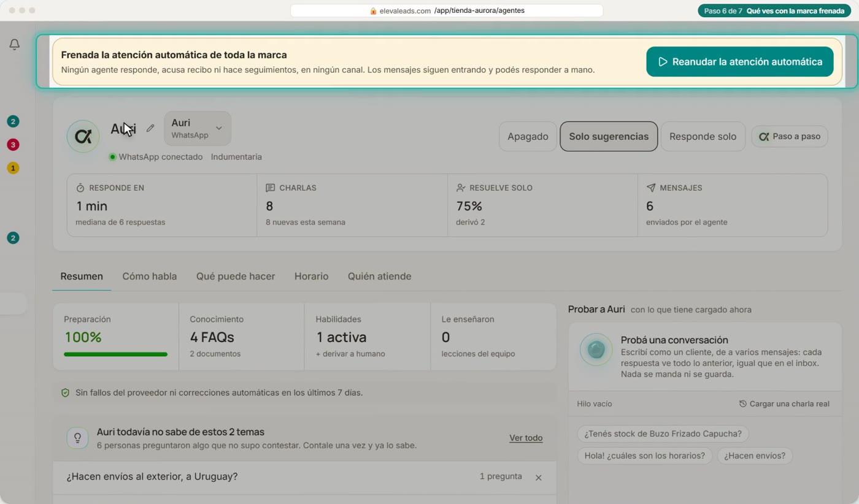Click the Hilo vacío label
This screenshot has width=859, height=504.
595,404
